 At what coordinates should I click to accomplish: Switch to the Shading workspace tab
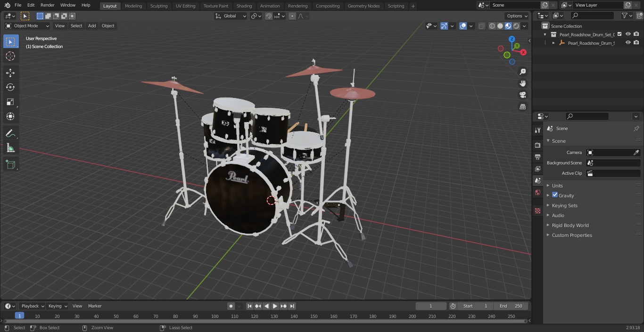tap(244, 6)
